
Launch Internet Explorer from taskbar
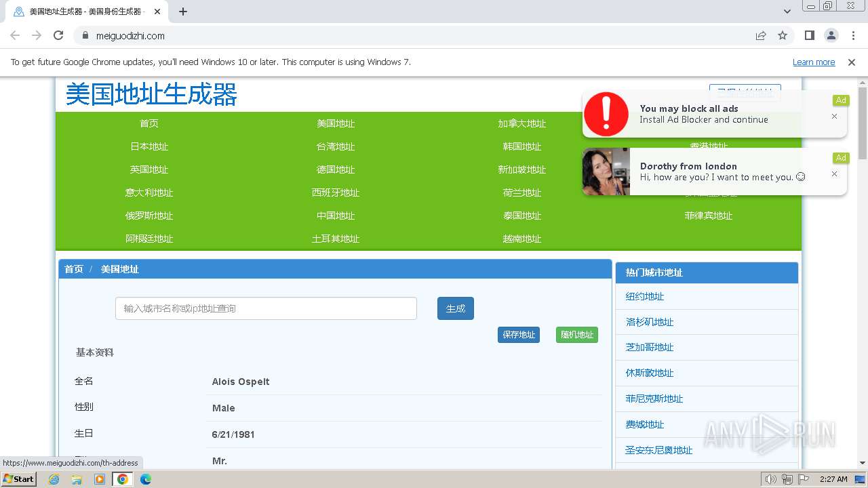pyautogui.click(x=54, y=479)
